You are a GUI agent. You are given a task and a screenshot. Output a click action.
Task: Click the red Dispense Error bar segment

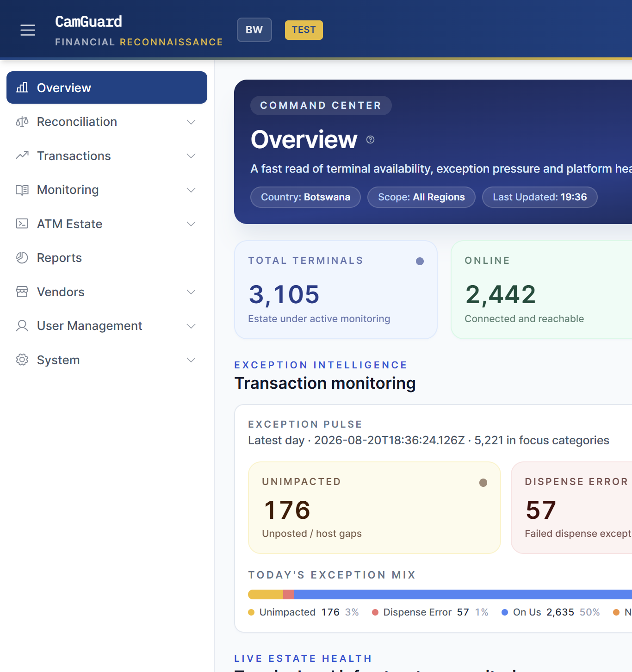click(x=289, y=595)
